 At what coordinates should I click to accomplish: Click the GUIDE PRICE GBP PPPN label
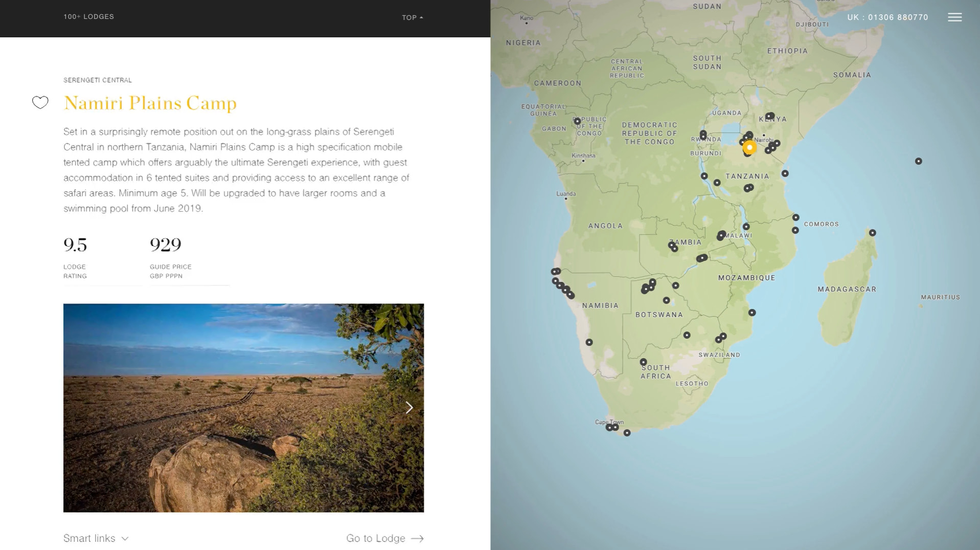pyautogui.click(x=171, y=271)
